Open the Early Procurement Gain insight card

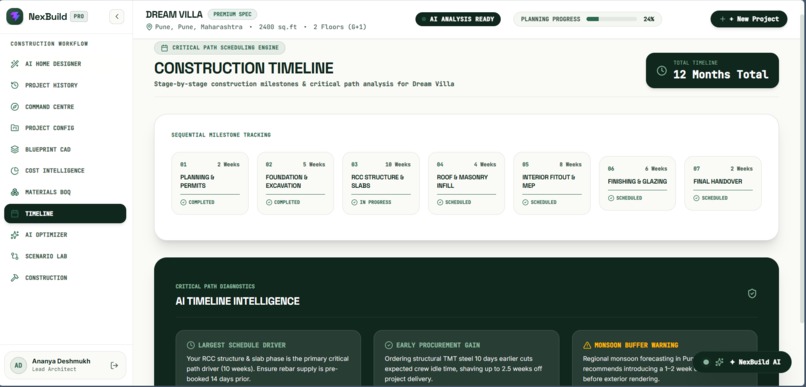(x=466, y=358)
